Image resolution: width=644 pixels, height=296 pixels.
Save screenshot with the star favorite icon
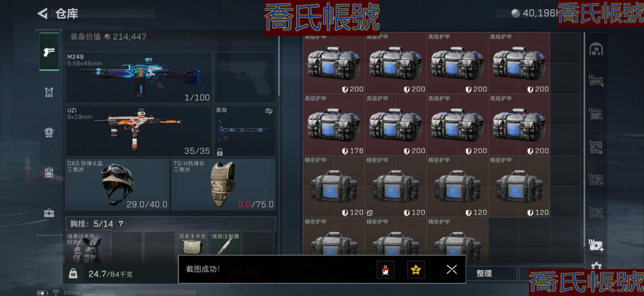click(x=416, y=269)
